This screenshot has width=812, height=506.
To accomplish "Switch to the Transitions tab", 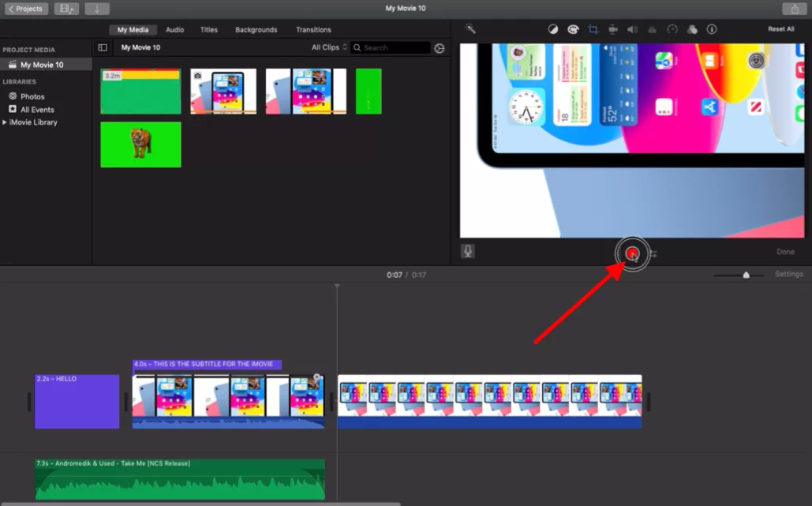I will pyautogui.click(x=313, y=29).
